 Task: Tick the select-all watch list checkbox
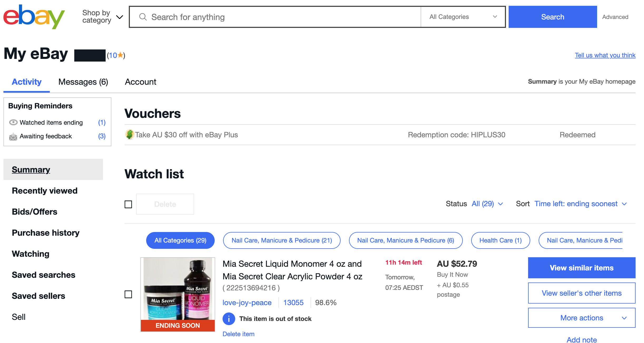point(128,204)
